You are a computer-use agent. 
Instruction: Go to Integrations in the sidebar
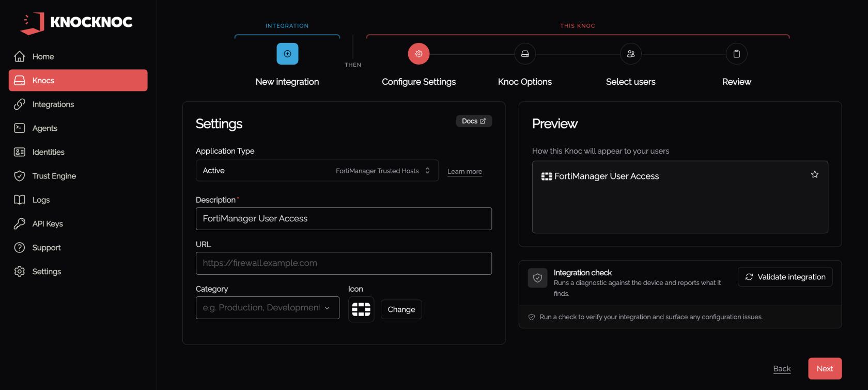coord(78,104)
